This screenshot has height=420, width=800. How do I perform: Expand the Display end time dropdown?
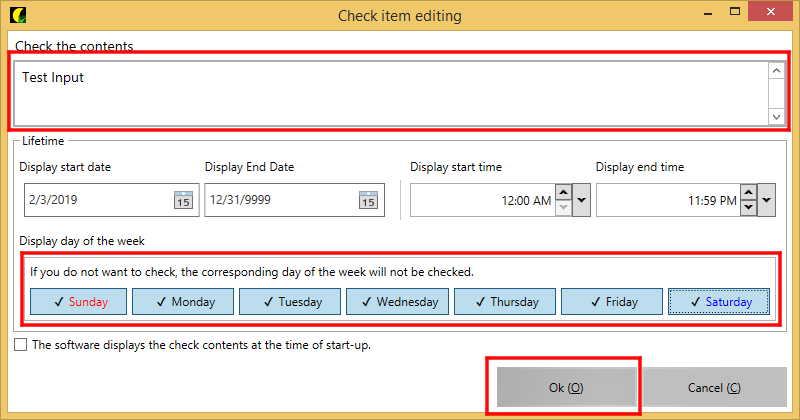(x=767, y=200)
